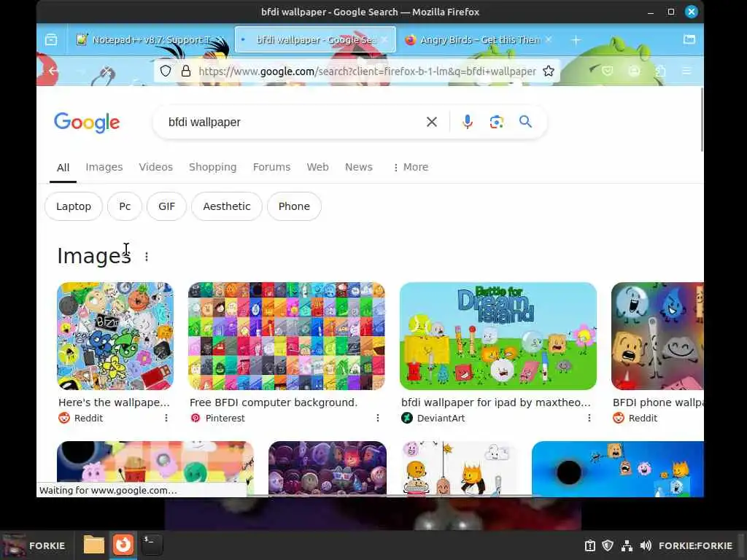This screenshot has height=560, width=747.
Task: Open Firefox View from the tab bar
Action: [51, 39]
